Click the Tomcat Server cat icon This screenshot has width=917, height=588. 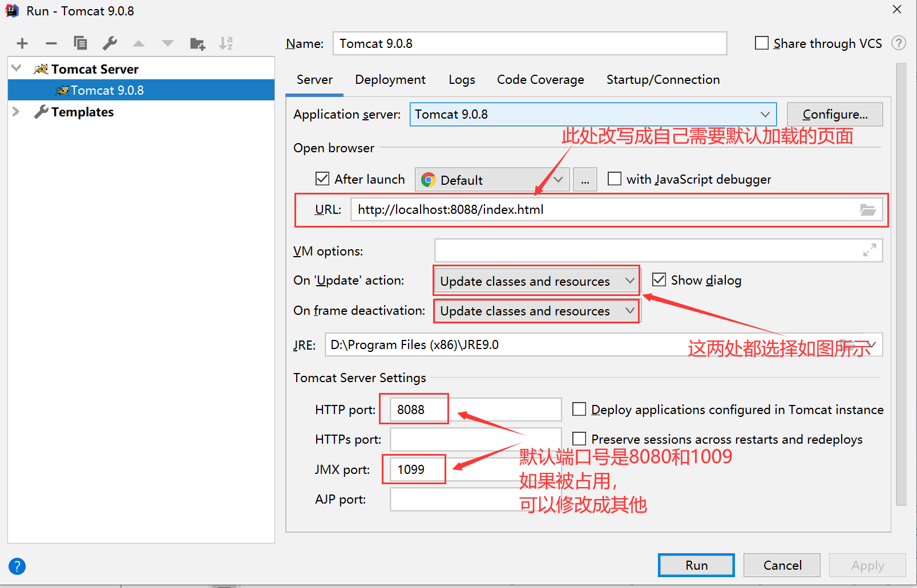(41, 69)
